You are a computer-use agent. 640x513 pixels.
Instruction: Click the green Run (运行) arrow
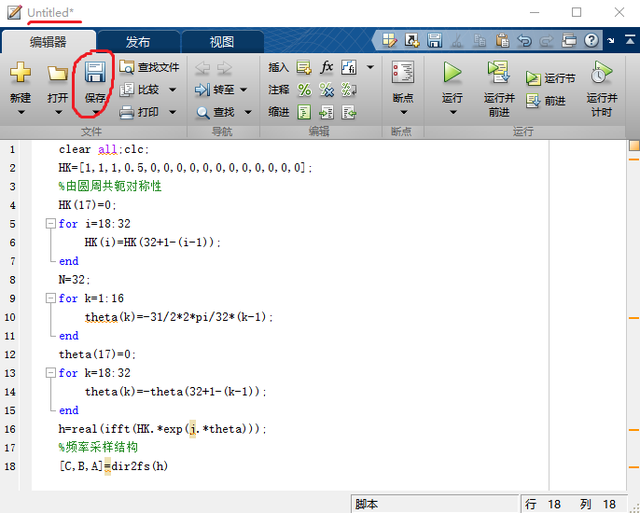click(452, 72)
